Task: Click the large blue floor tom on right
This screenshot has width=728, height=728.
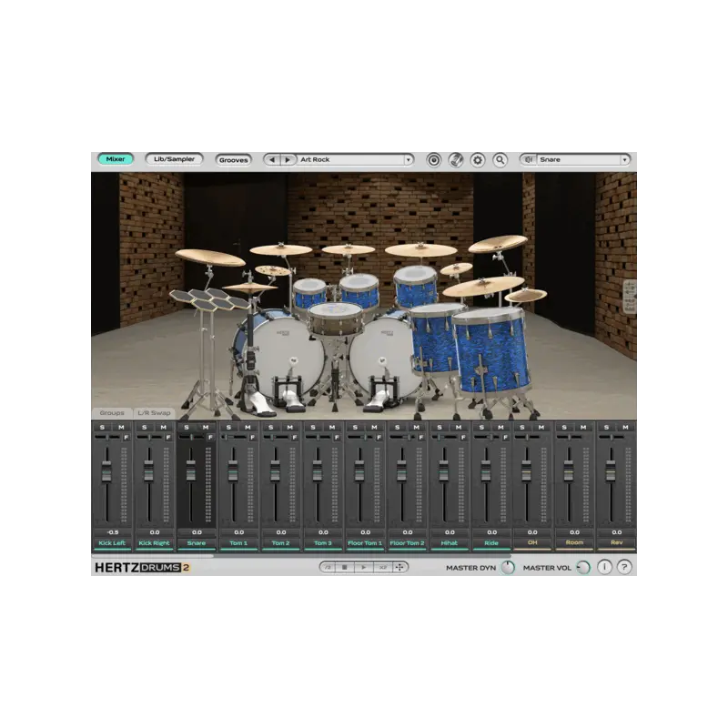Action: pyautogui.click(x=492, y=350)
